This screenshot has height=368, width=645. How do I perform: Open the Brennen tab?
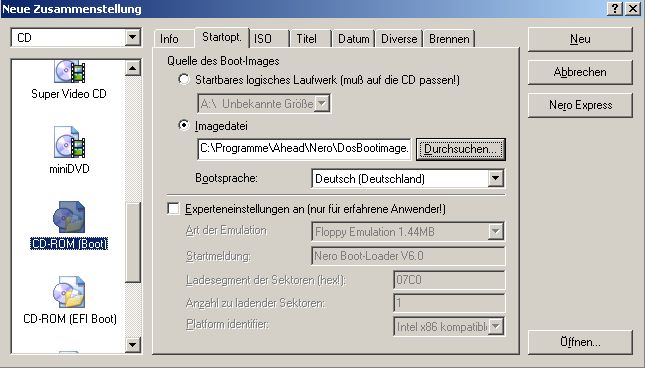point(449,39)
